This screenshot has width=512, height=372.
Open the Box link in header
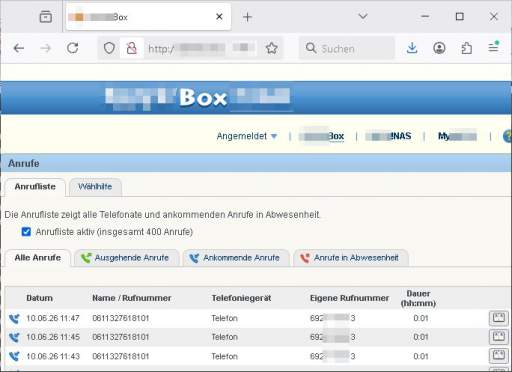(322, 136)
